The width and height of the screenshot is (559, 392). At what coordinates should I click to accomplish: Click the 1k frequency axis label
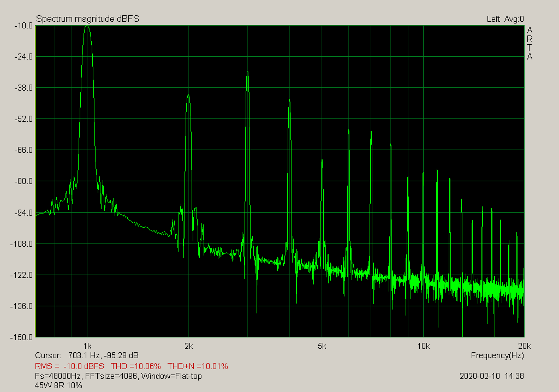(87, 346)
